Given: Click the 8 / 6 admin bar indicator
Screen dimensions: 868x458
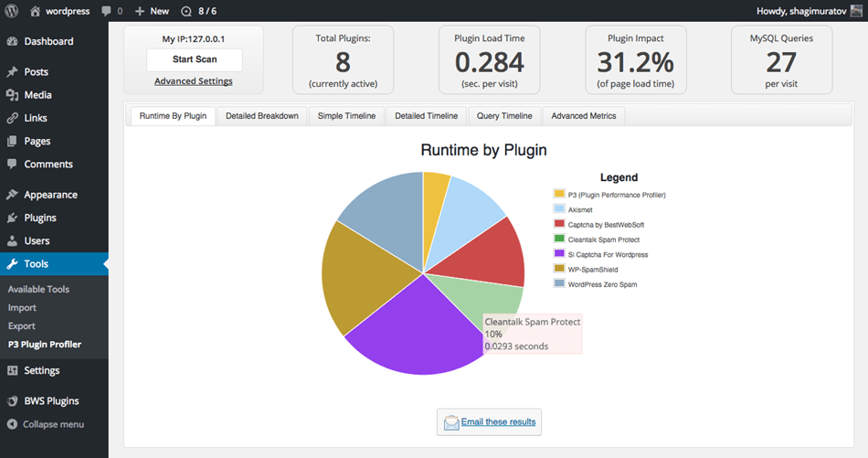Looking at the screenshot, I should [199, 11].
